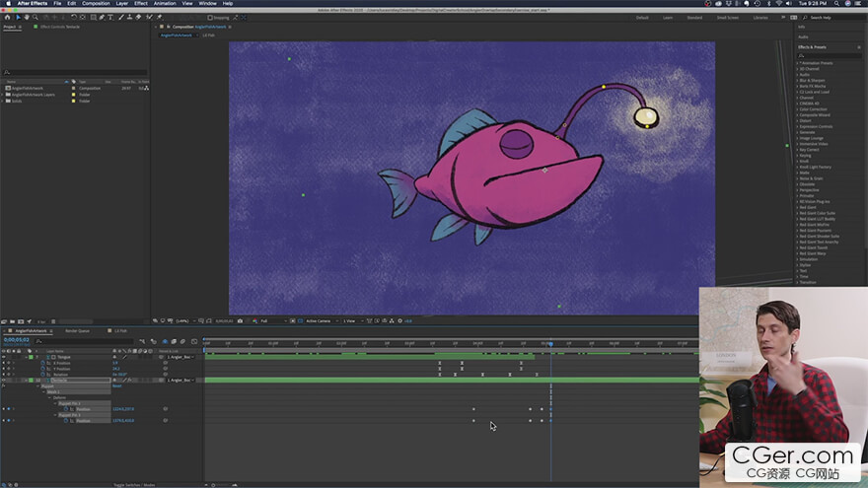
Task: Toggle Tentacle layer effects fx switch
Action: coord(130,381)
